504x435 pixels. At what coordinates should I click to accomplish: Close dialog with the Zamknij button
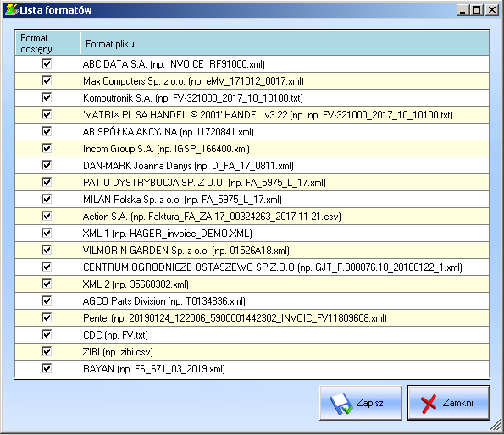[449, 403]
